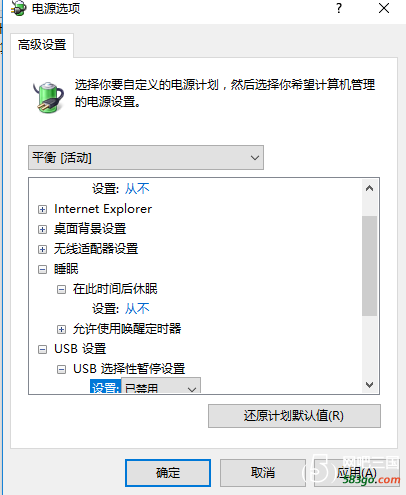
Task: Expand the 允许使用唤醒定时器 node
Action: click(61, 329)
